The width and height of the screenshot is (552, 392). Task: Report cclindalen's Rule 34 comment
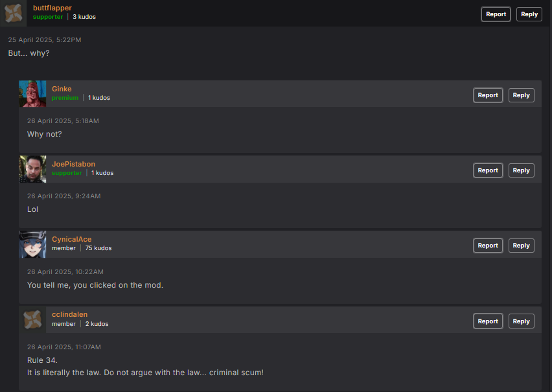click(488, 321)
